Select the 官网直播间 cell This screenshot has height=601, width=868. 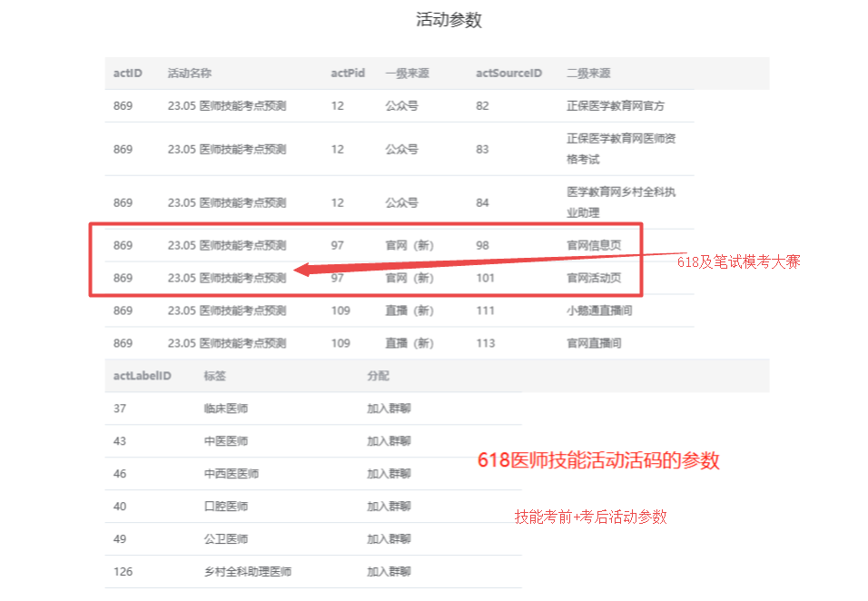[x=594, y=343]
